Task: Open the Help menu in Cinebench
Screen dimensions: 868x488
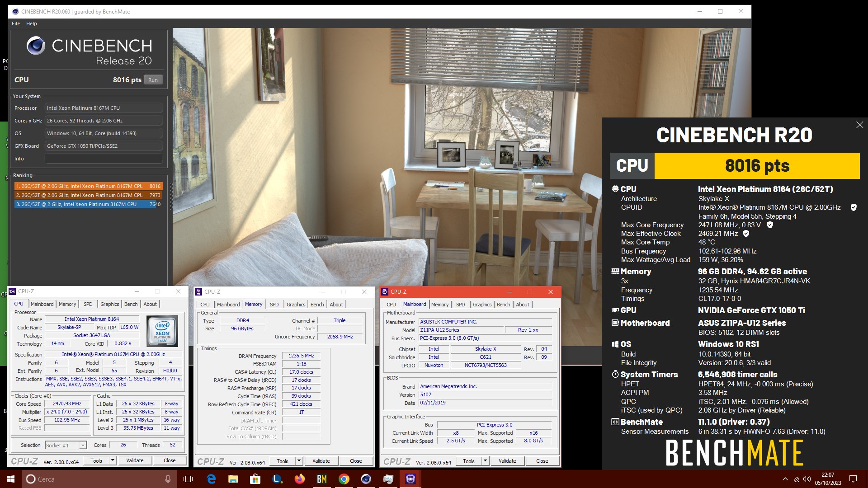Action: point(32,23)
